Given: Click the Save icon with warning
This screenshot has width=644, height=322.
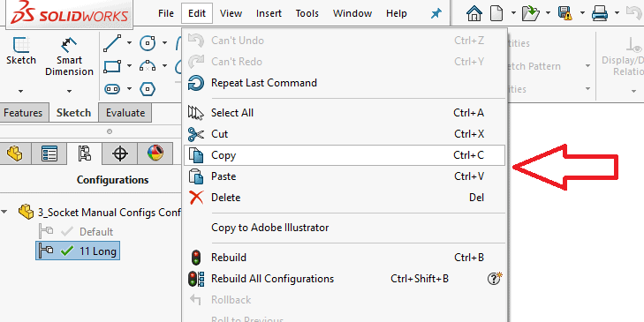Looking at the screenshot, I should (565, 13).
